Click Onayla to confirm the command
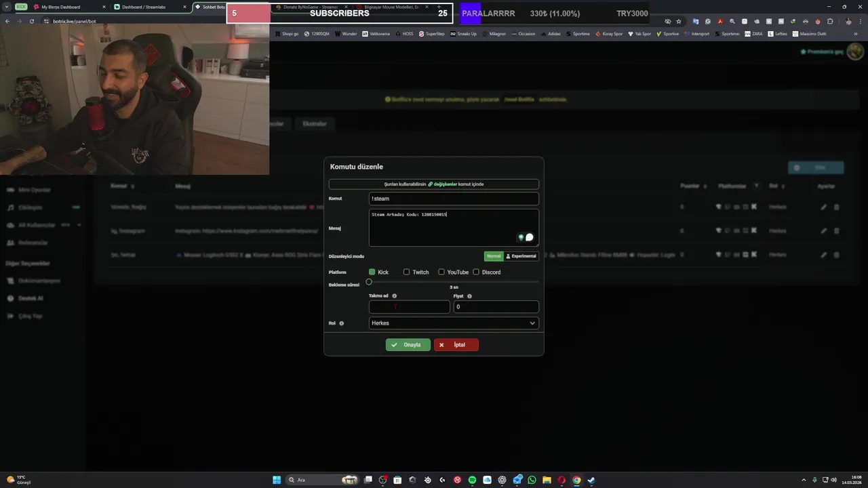868x488 pixels. [408, 345]
